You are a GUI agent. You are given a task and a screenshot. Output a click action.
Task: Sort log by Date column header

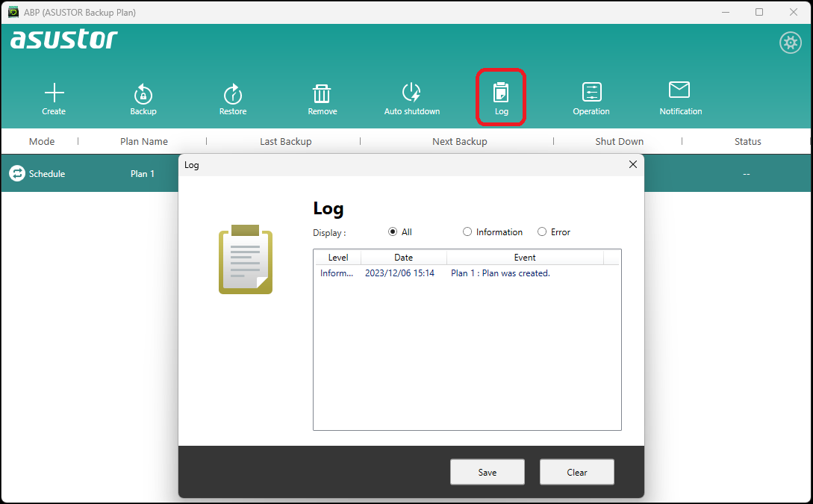(403, 258)
